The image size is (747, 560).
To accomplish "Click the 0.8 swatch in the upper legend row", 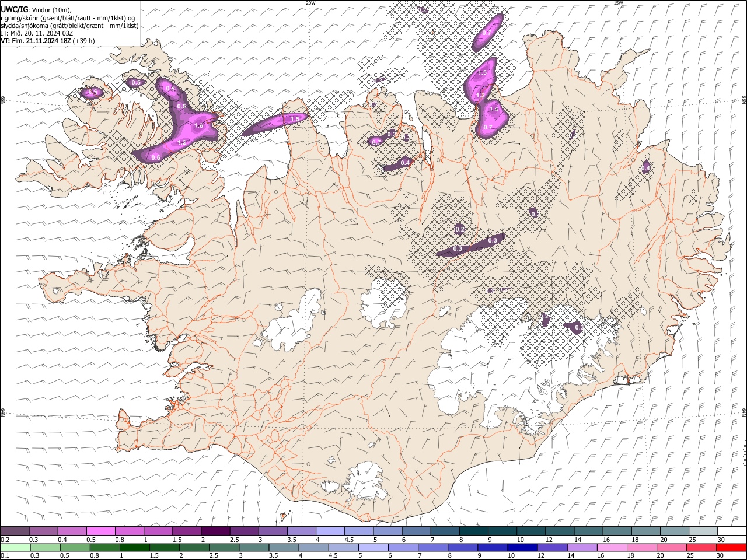I will [130, 531].
